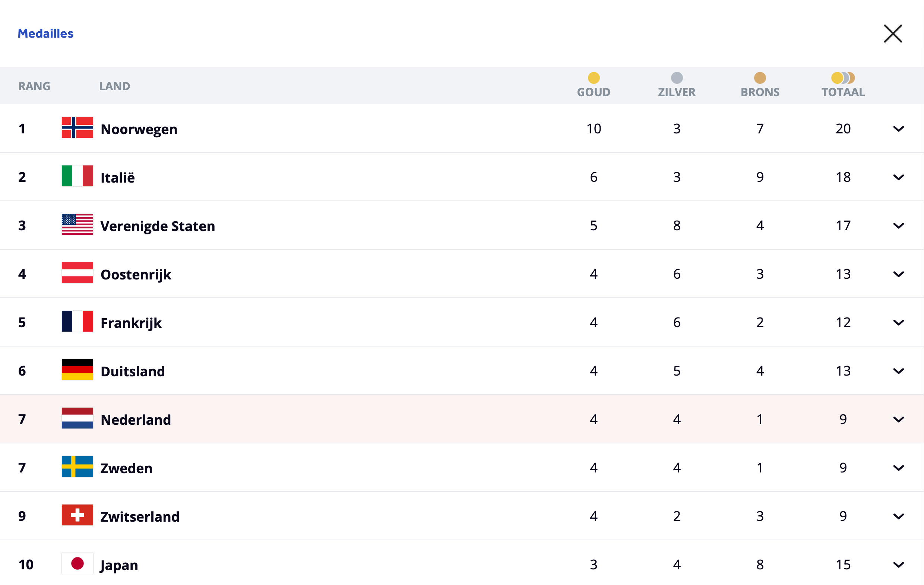Click the Italië flag icon
Screen dimensions: 924x585
pos(77,176)
